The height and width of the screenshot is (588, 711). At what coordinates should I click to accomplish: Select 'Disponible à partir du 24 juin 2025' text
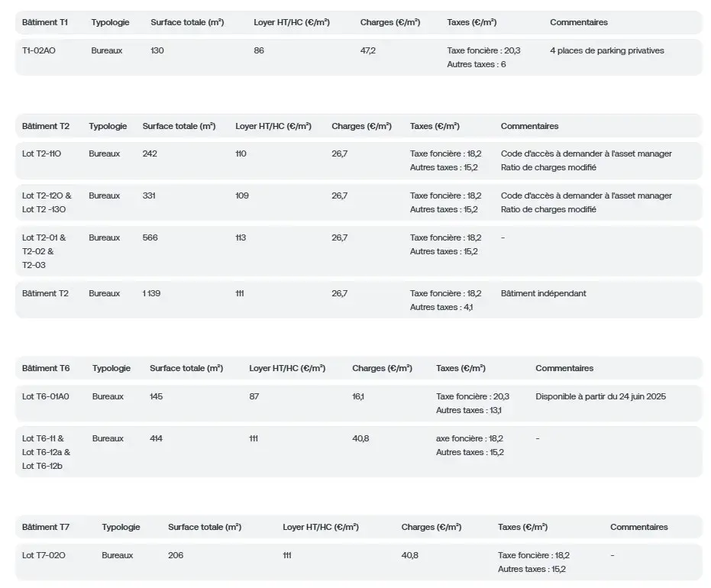coord(601,396)
